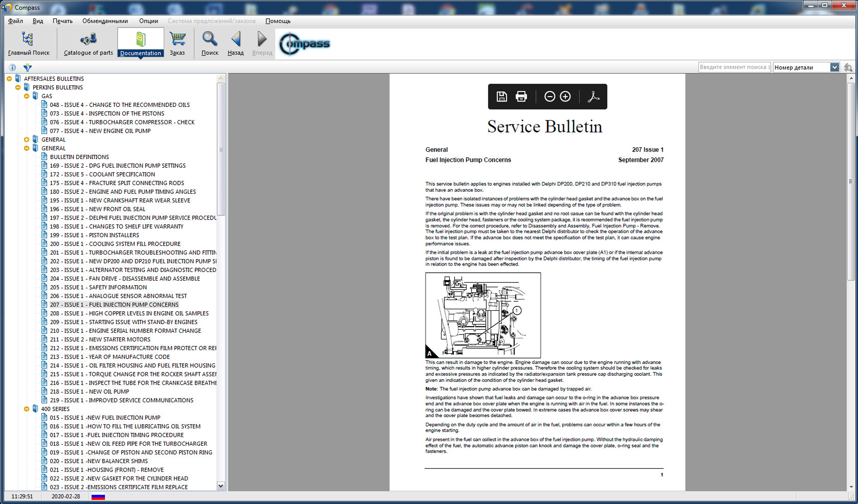The height and width of the screenshot is (504, 858).
Task: Open 208 - High Copper Levels bulletin
Action: 129,313
